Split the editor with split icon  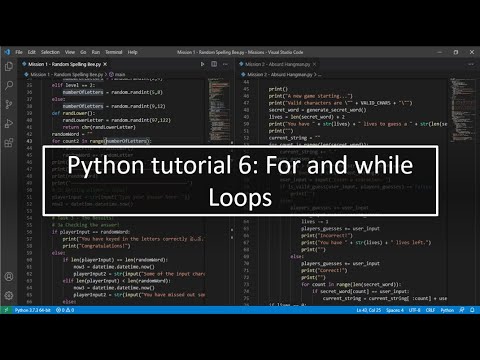click(x=214, y=64)
